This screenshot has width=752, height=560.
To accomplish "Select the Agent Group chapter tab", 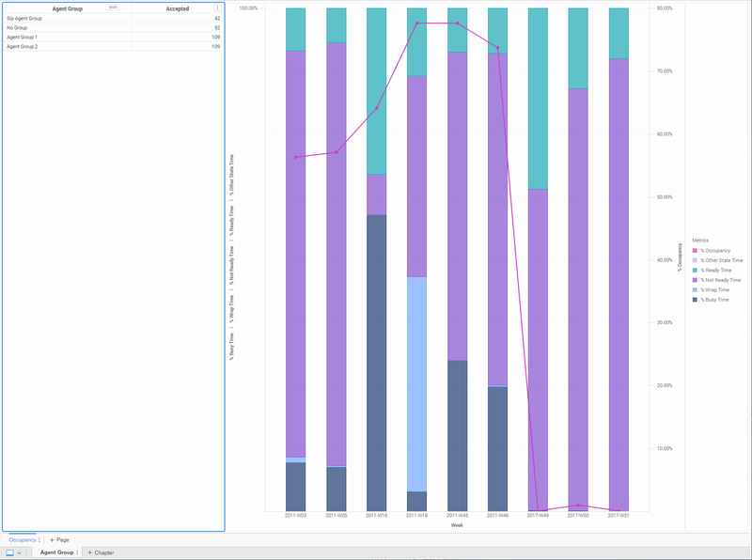I will (x=55, y=552).
